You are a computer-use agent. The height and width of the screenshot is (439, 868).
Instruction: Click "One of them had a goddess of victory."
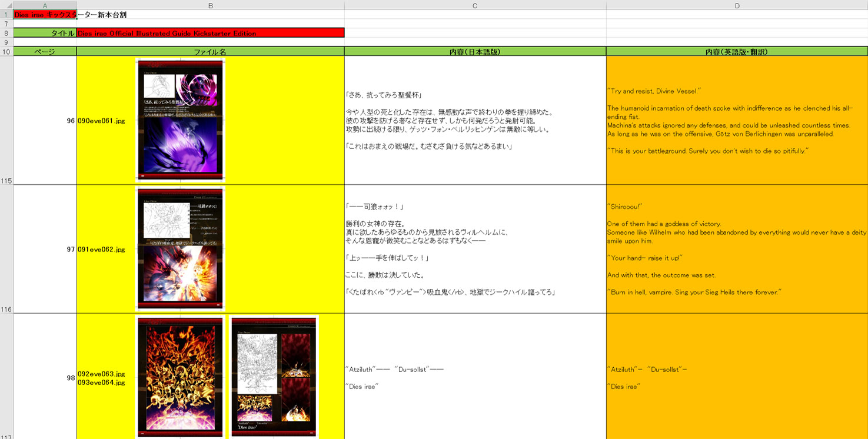pos(664,224)
